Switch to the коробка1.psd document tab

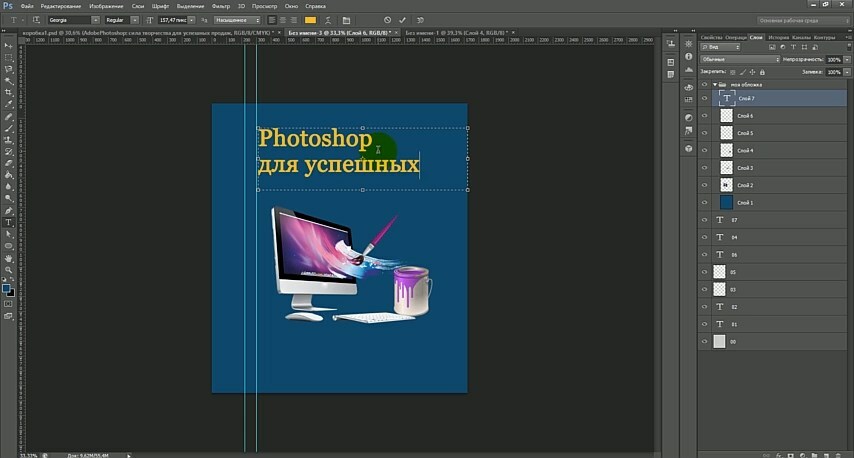(x=147, y=33)
